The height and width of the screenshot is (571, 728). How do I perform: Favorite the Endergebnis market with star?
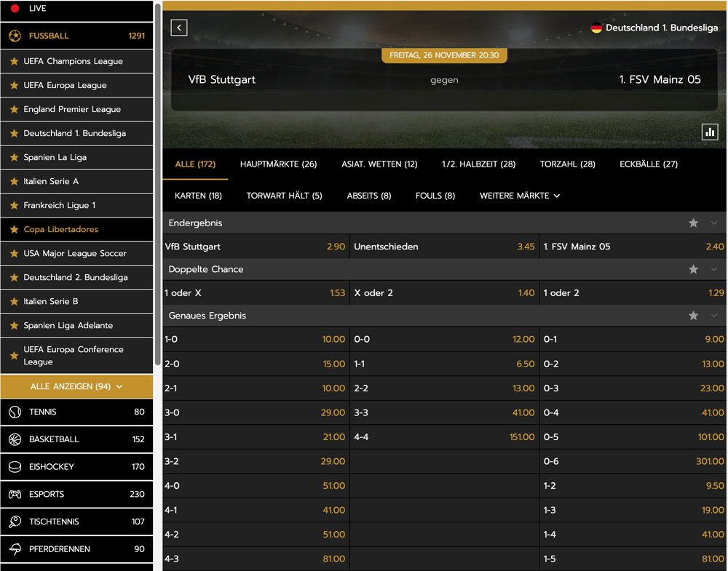693,223
